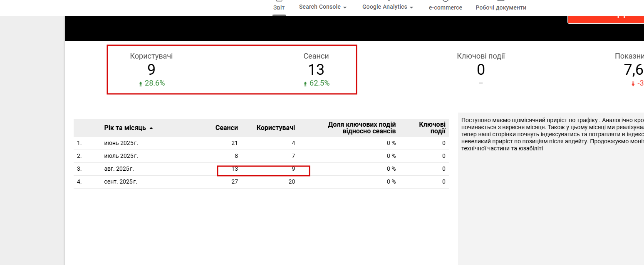This screenshot has width=644, height=265.
Task: Click users value 4 in июнь row
Action: pos(293,143)
